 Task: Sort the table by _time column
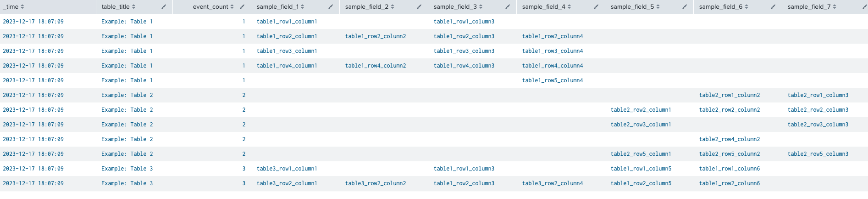[x=13, y=7]
